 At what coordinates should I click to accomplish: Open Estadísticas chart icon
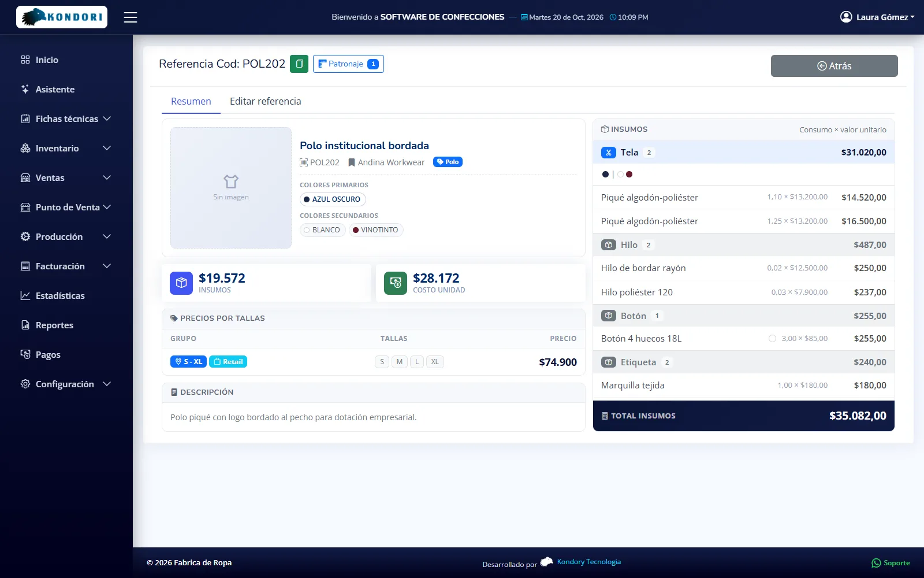tap(25, 295)
